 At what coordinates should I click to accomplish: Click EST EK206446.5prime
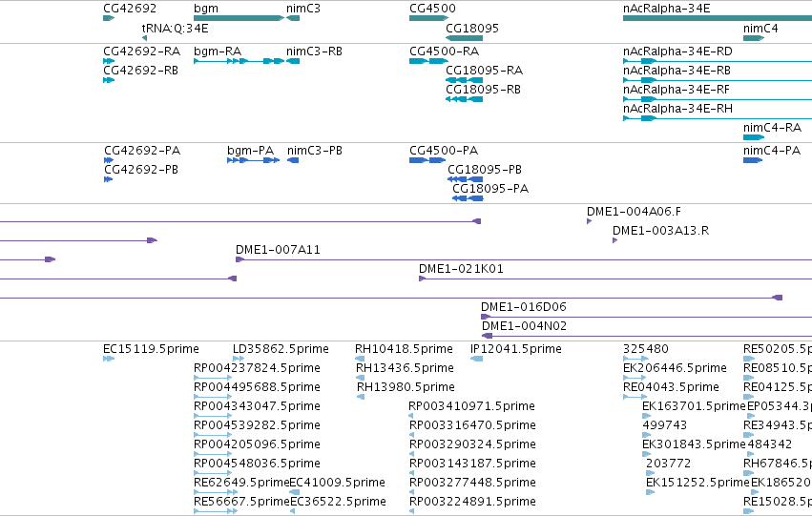pyautogui.click(x=675, y=368)
